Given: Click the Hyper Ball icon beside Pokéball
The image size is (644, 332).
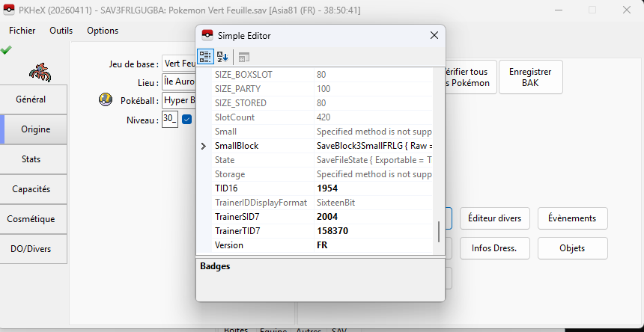Looking at the screenshot, I should [x=106, y=100].
